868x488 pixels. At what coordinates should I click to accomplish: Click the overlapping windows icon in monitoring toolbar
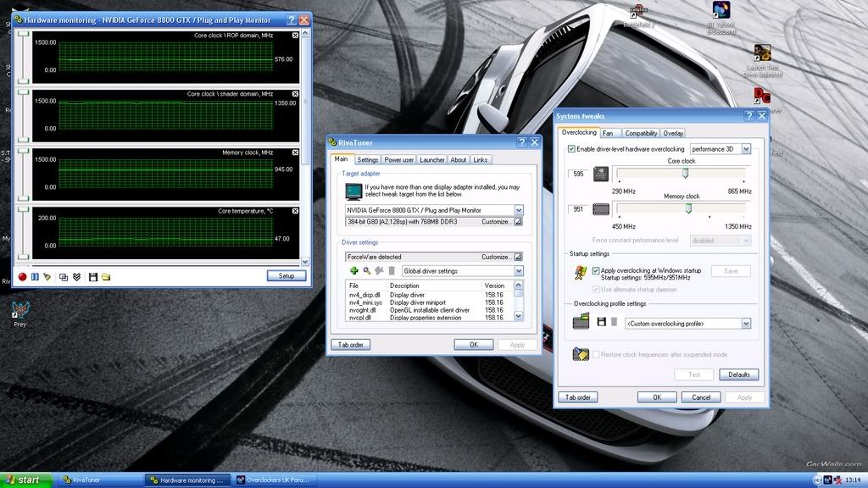(x=64, y=277)
